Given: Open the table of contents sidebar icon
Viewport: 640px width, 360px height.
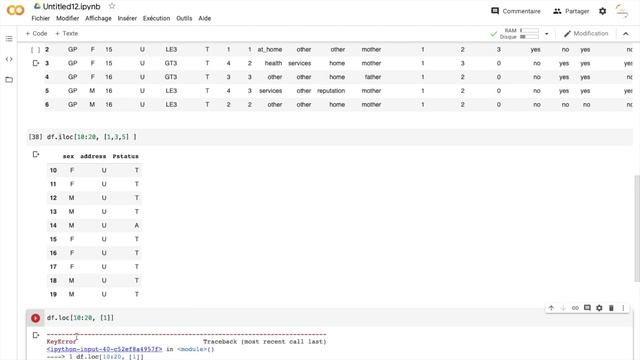Looking at the screenshot, I should 9,39.
